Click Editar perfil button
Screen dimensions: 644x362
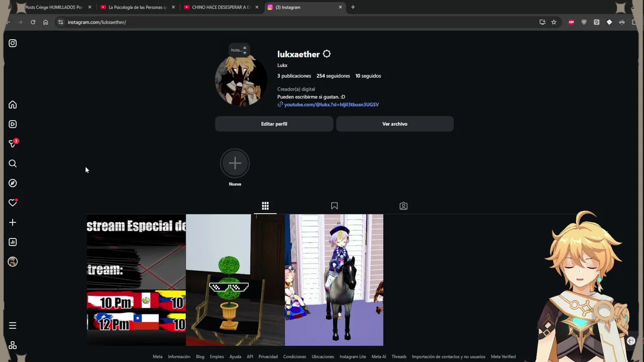pos(274,124)
